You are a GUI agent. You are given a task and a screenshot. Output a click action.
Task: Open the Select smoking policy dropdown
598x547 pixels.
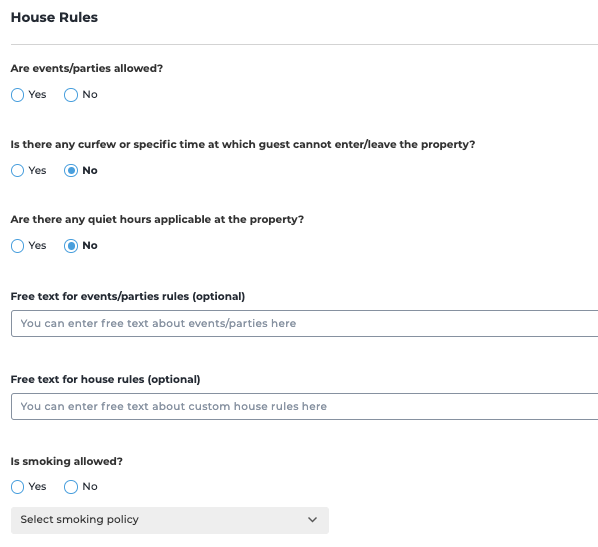pos(170,520)
